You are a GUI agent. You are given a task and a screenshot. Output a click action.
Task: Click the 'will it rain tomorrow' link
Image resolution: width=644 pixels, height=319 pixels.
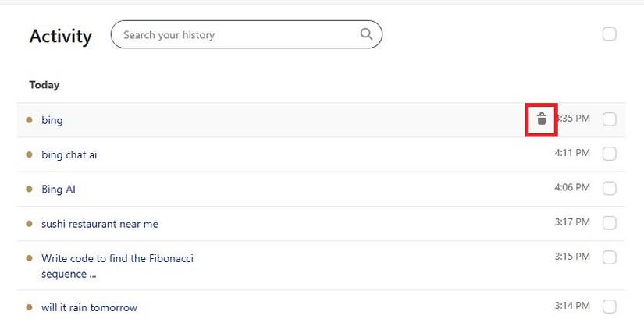coord(89,307)
